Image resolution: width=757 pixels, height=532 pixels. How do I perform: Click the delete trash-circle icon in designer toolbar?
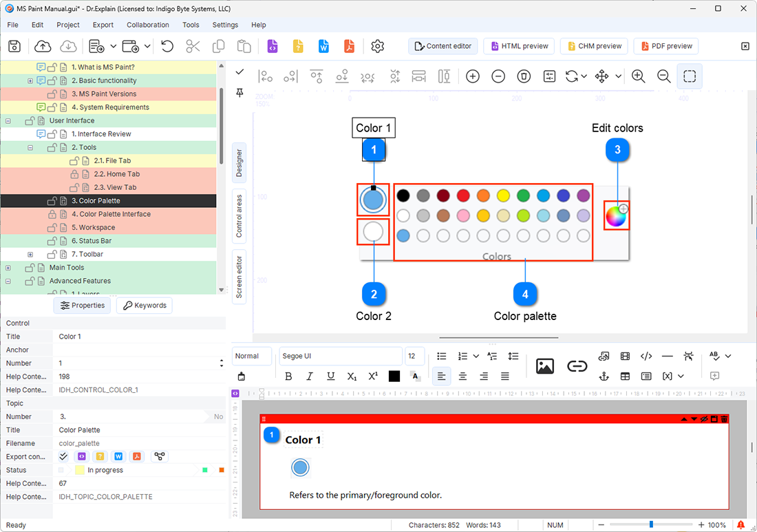(524, 76)
